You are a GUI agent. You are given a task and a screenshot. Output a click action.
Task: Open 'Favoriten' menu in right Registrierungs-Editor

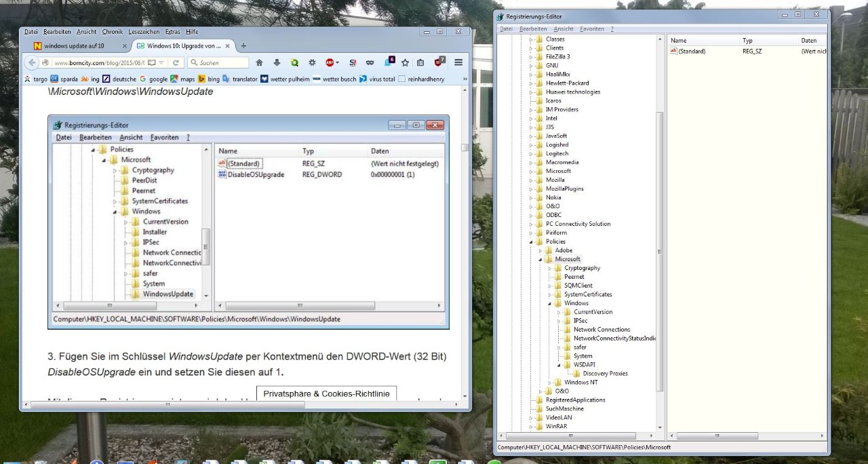point(592,29)
